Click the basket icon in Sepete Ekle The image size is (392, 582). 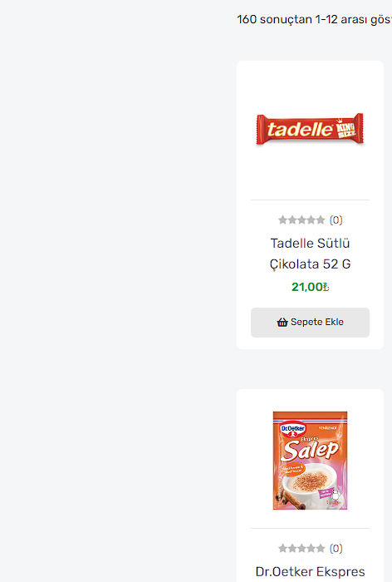tap(282, 323)
